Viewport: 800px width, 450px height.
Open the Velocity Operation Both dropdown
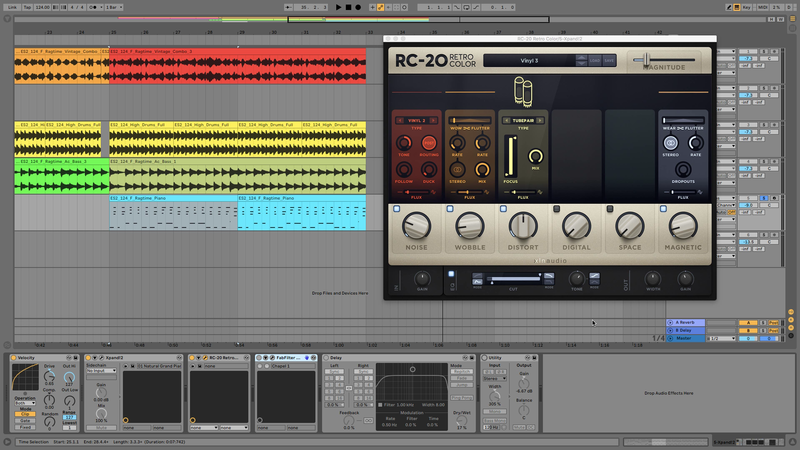(25, 403)
